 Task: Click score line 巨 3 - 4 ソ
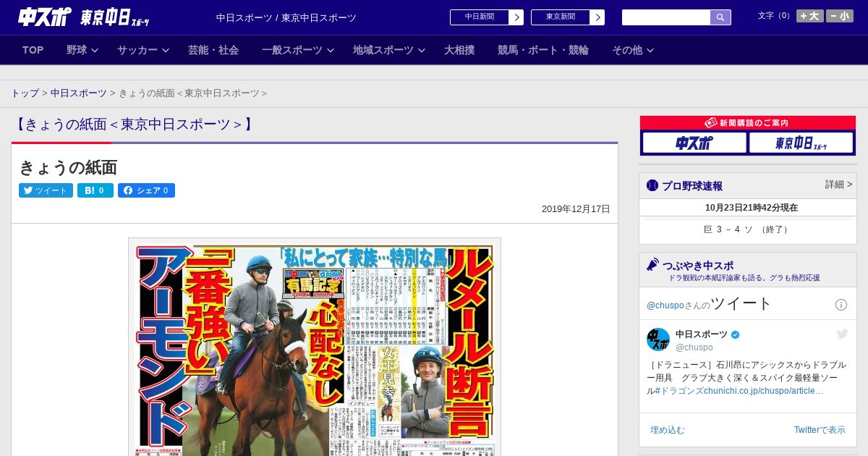coord(747,229)
